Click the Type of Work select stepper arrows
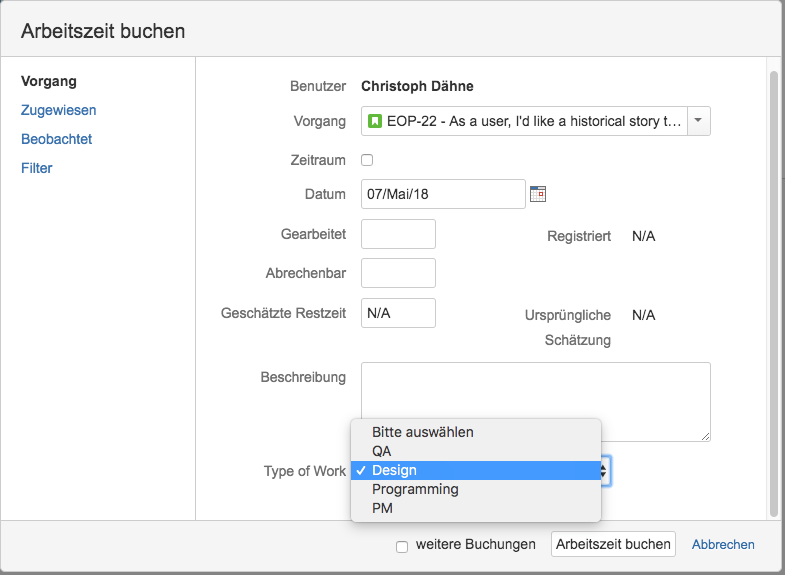 click(605, 471)
